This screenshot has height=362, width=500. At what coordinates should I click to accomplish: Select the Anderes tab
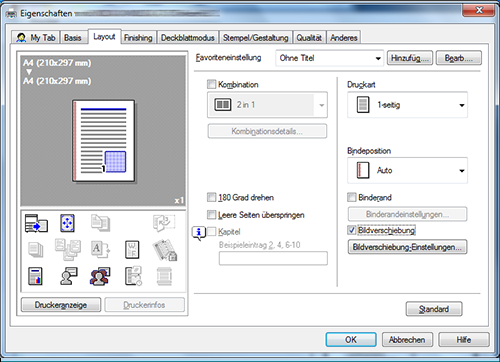(x=344, y=38)
